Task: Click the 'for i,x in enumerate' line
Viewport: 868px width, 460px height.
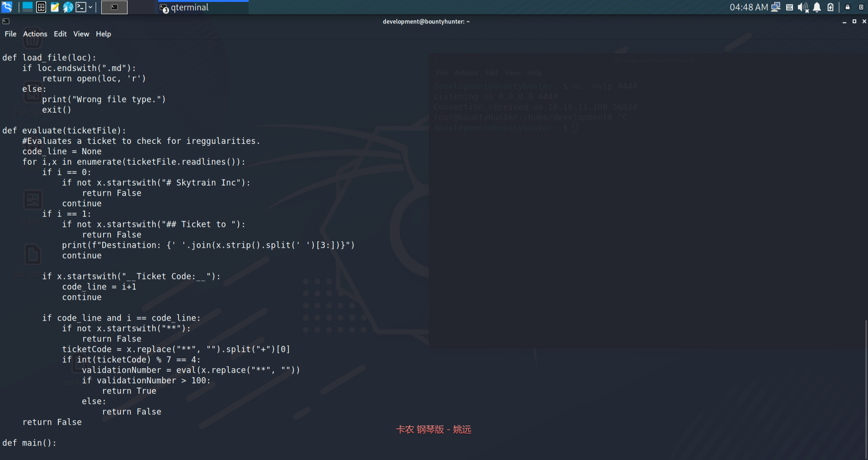Action: click(x=134, y=162)
